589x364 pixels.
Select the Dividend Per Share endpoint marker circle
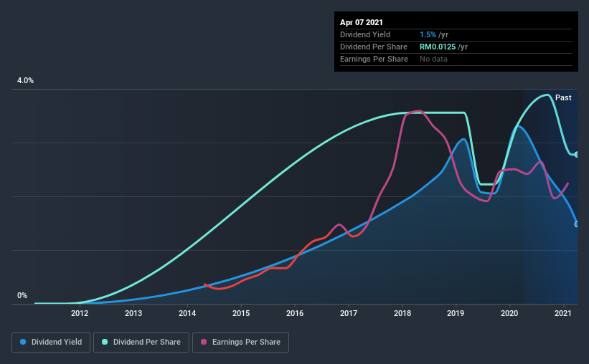(577, 154)
